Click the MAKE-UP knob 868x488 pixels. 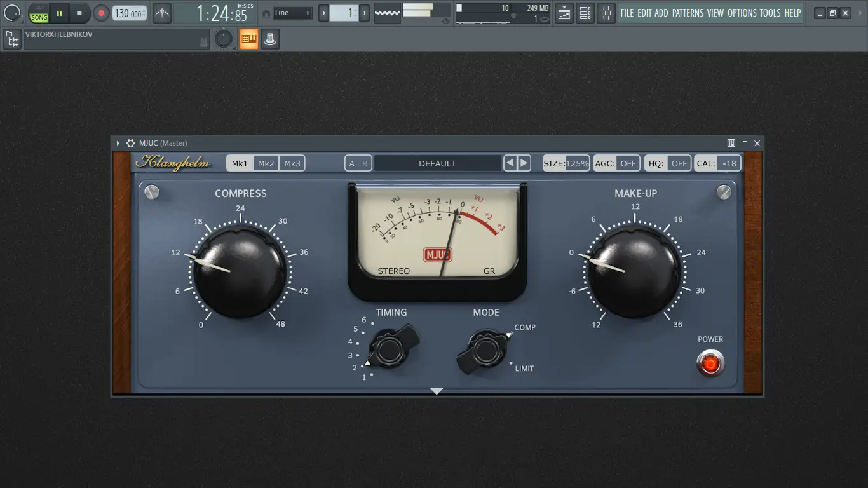[x=634, y=270]
